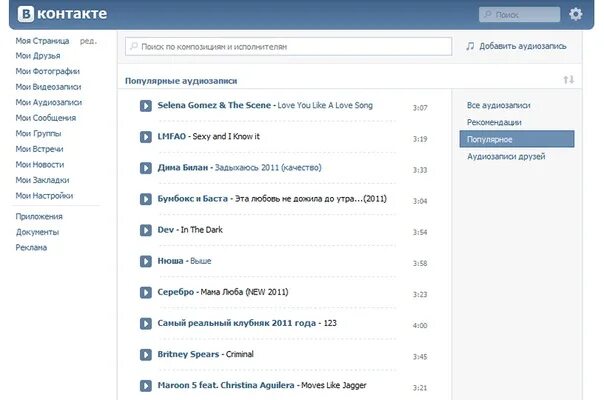Click the magnifier icon in the audio search field
604x400 pixels.
tap(134, 46)
